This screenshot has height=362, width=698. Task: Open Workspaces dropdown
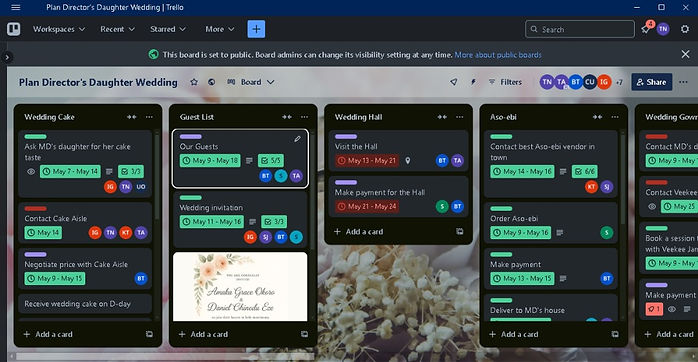[x=59, y=29]
